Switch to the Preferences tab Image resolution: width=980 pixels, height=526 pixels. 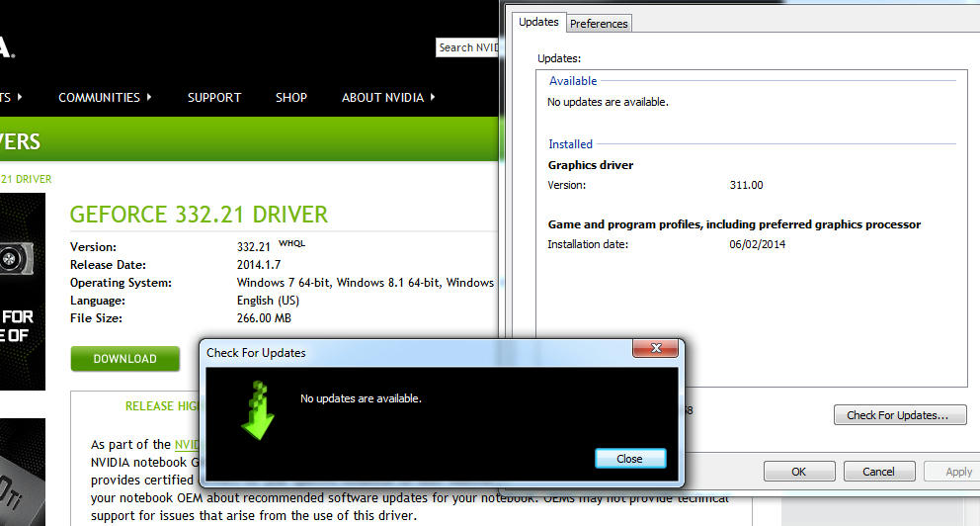(x=599, y=23)
